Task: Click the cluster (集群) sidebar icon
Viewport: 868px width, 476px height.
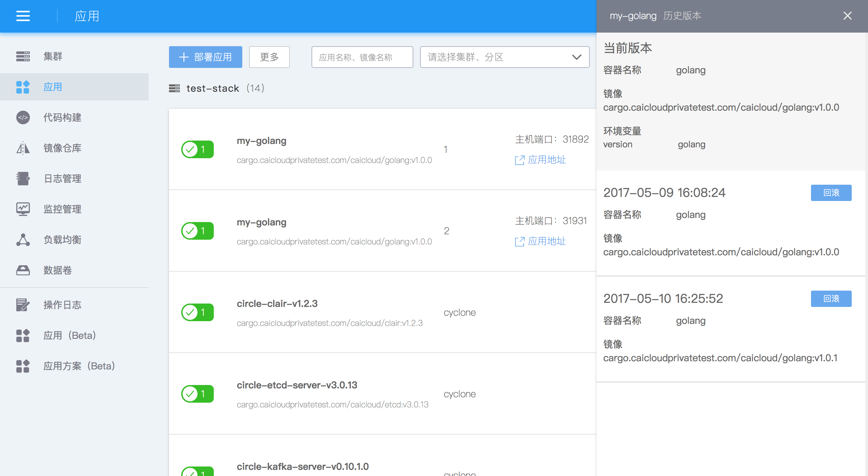Action: (23, 56)
